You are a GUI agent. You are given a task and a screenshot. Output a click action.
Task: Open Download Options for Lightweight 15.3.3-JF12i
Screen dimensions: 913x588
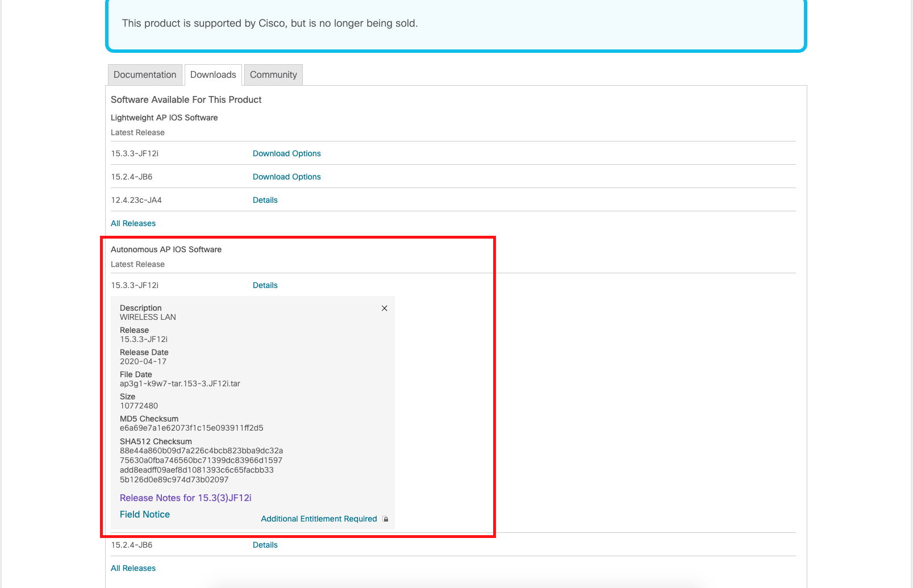point(287,153)
